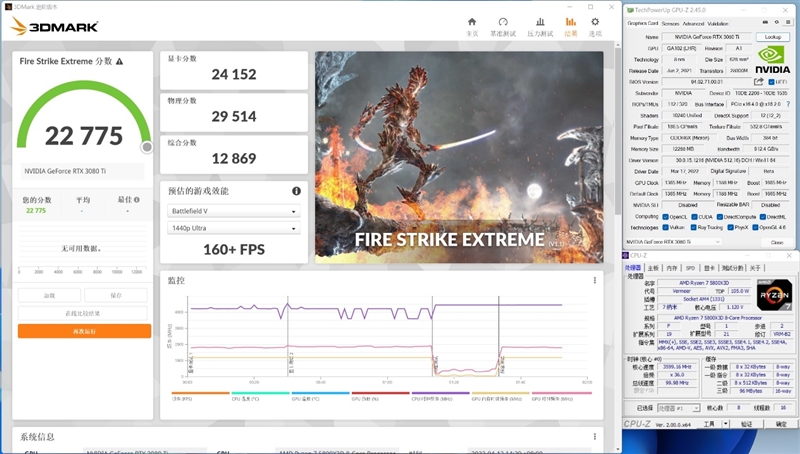This screenshot has width=800, height=454.
Task: Click the CPU-Z 确定 OK button
Action: 781,424
